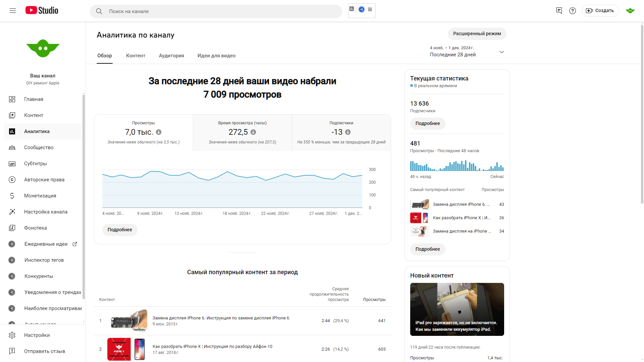Open the Уведомления о трендах icon
Screen dimensions: 644x362
click(x=12, y=292)
